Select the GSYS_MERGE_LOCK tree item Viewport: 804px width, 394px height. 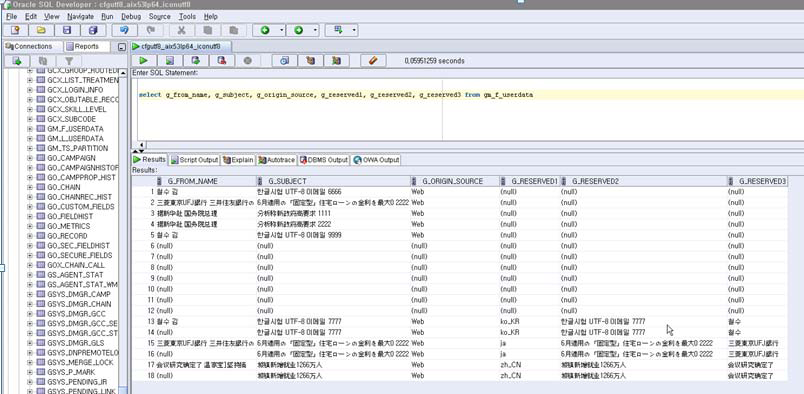(x=80, y=362)
